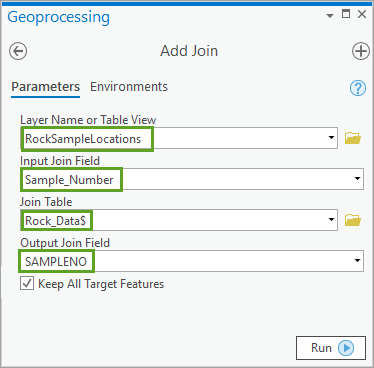Image resolution: width=374 pixels, height=368 pixels.
Task: Click the RockSampleLocations text field
Action: click(x=179, y=138)
